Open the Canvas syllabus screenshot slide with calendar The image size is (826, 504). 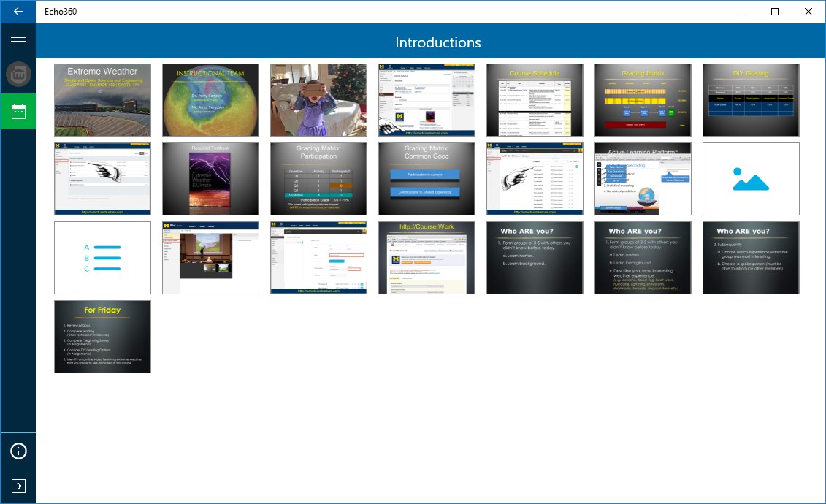pos(427,100)
